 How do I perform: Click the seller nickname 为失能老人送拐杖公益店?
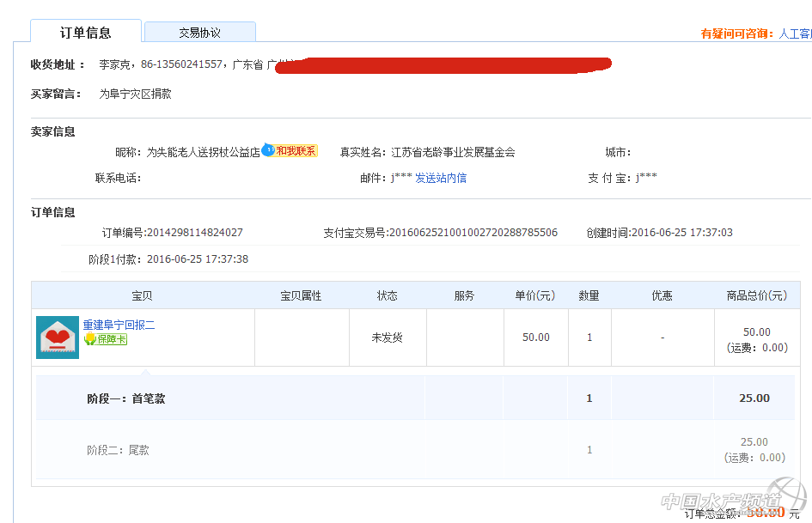click(203, 152)
